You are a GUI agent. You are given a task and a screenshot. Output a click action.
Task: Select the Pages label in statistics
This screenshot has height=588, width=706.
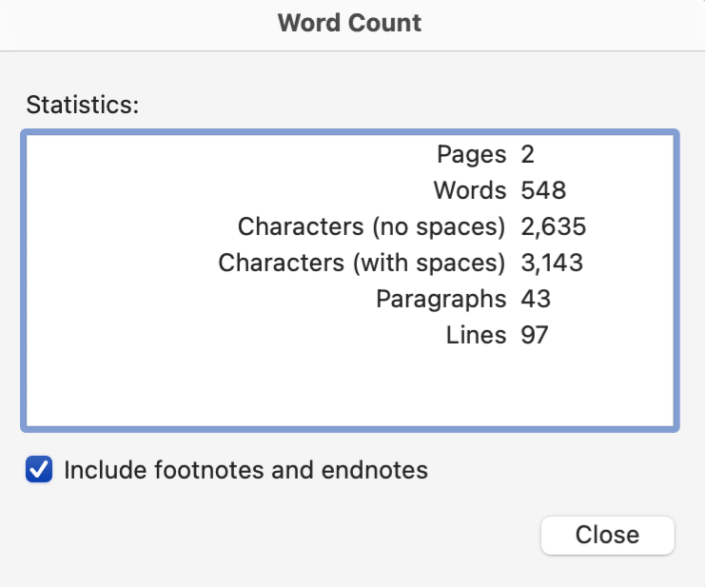471,154
